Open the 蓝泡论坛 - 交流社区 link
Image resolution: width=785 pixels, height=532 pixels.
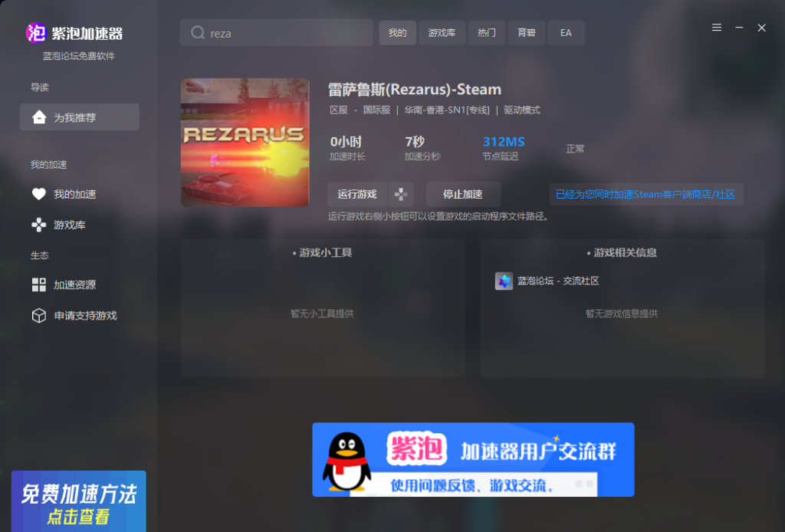coord(558,281)
